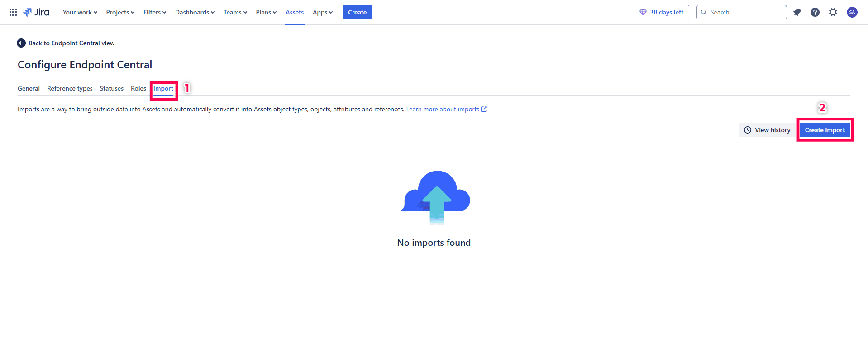
Task: Select the Import tab
Action: point(163,88)
